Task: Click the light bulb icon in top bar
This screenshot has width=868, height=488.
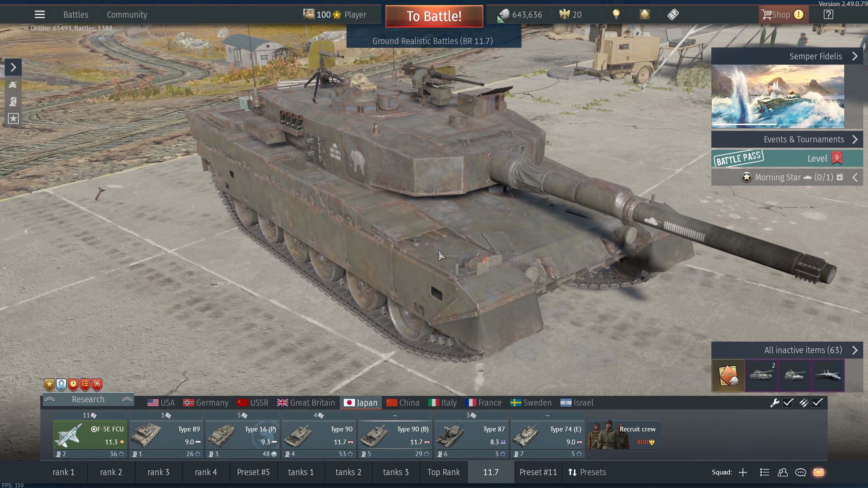Action: pos(616,14)
